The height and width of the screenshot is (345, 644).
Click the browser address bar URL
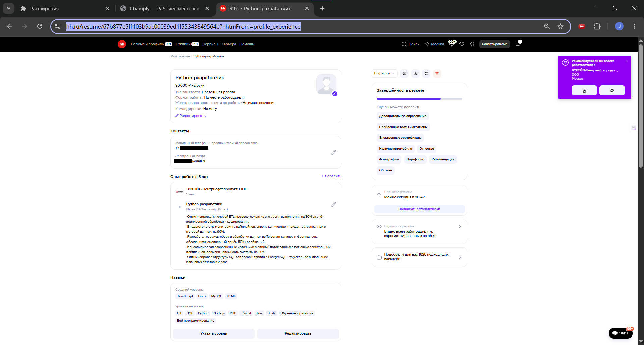(x=183, y=26)
